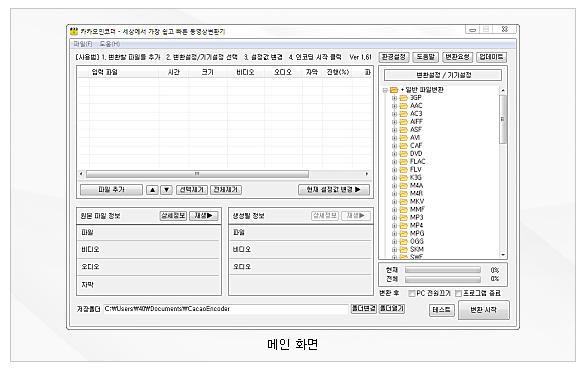
Task: Click the MP4 folder icon
Action: pos(404,226)
